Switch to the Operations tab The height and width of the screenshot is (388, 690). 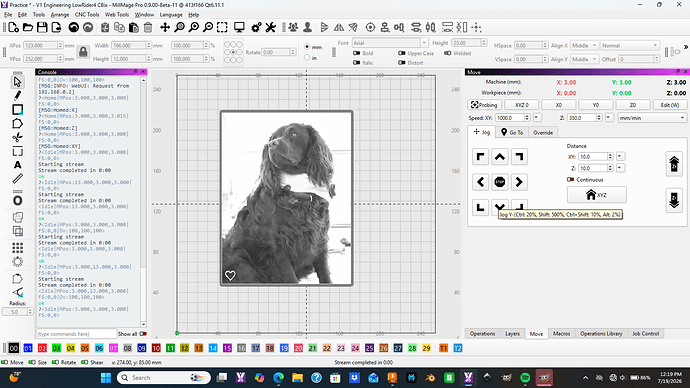[x=482, y=333]
